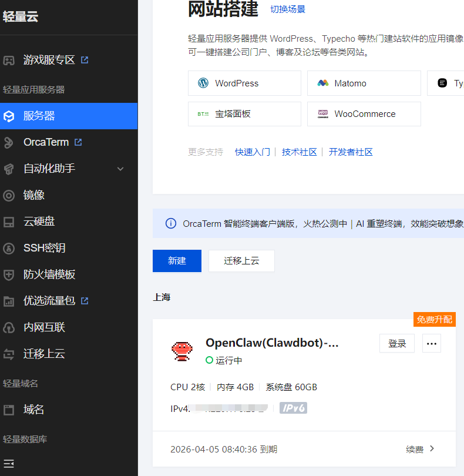Open the 快速入门 link
The width and height of the screenshot is (464, 476).
(253, 152)
